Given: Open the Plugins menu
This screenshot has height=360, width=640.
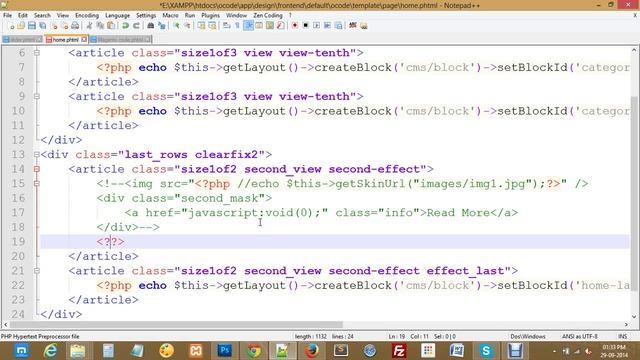Looking at the screenshot, I should point(211,15).
